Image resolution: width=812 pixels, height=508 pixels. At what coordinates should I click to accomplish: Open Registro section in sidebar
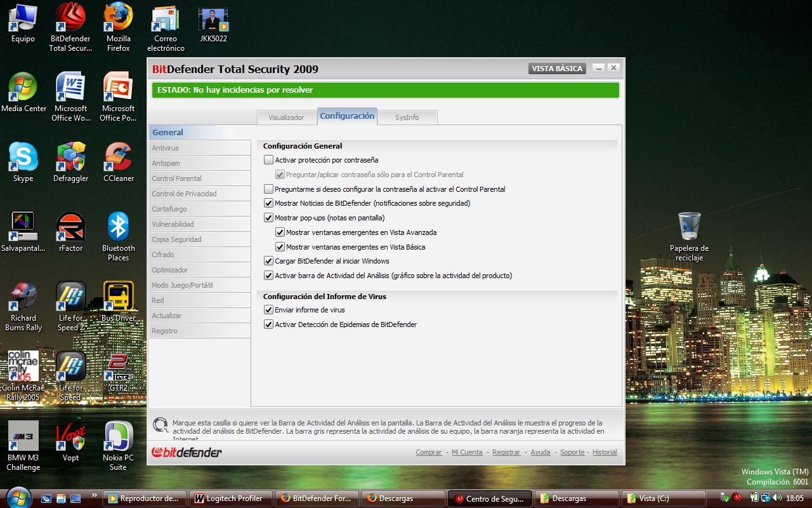pyautogui.click(x=200, y=331)
